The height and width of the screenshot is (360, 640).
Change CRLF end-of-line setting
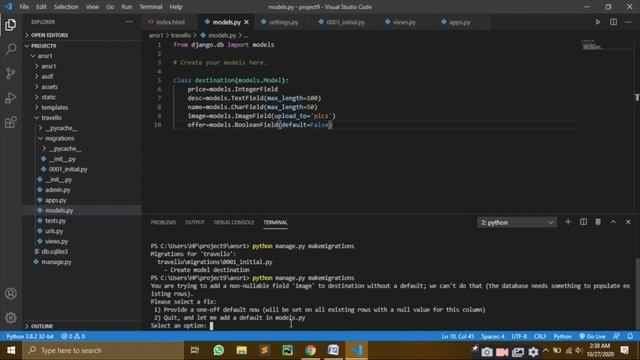[x=540, y=336]
